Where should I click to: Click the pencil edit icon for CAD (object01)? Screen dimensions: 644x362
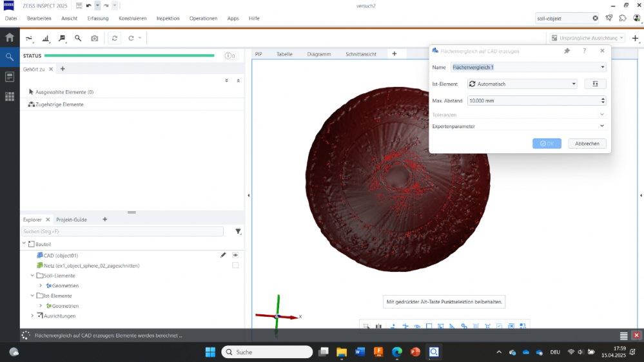pyautogui.click(x=223, y=255)
